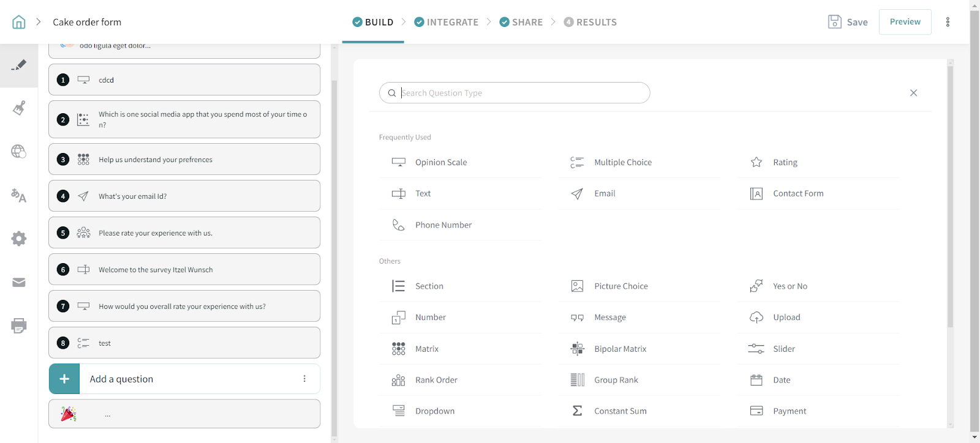This screenshot has height=443, width=980.
Task: Open the design paintbrush sidebar icon
Action: pos(19,108)
